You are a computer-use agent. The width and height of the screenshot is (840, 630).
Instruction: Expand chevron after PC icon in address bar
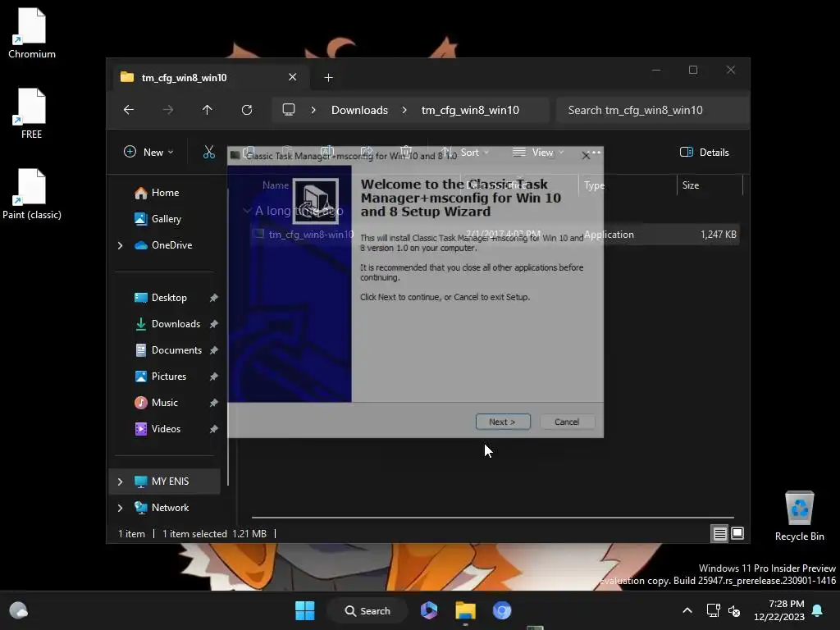(313, 110)
